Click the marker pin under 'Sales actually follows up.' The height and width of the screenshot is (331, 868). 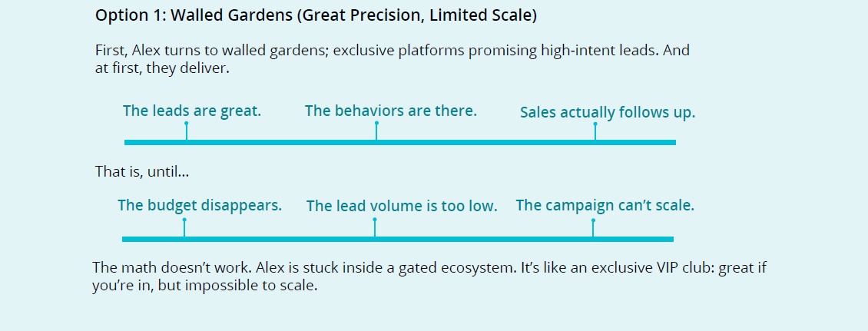click(595, 131)
